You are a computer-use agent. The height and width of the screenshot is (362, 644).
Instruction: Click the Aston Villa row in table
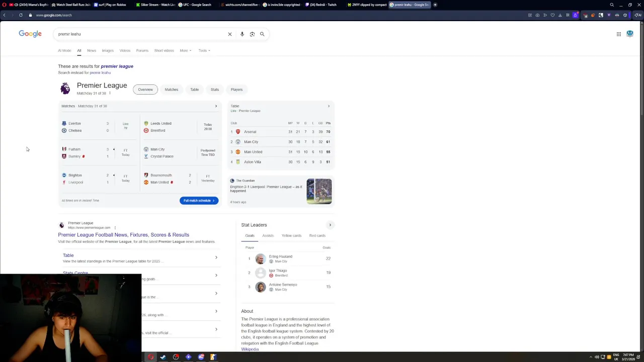pyautogui.click(x=281, y=162)
